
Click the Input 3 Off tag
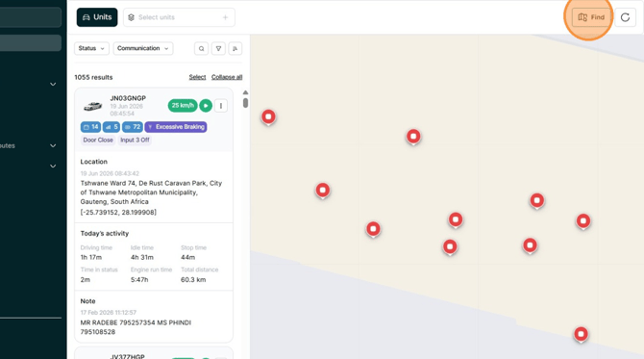tap(135, 140)
